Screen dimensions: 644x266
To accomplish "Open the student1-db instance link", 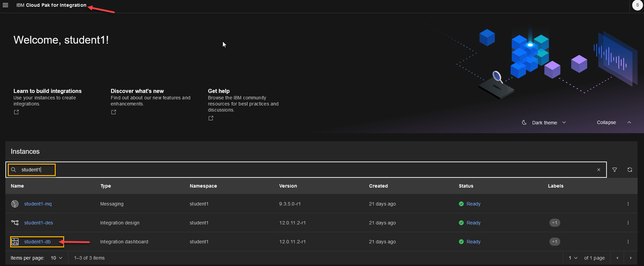I will pyautogui.click(x=37, y=242).
